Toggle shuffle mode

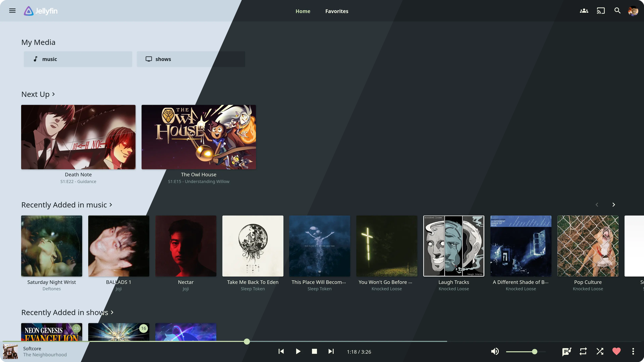600,351
